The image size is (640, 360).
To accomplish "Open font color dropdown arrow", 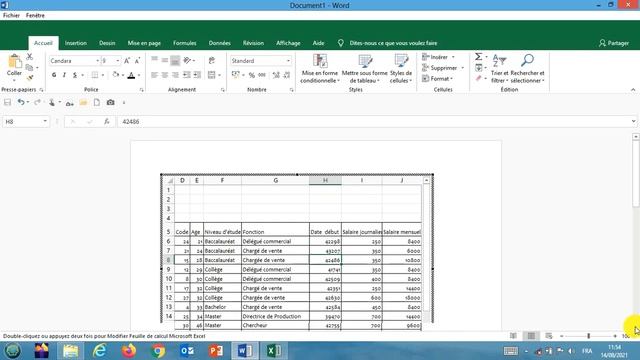I will pos(139,76).
